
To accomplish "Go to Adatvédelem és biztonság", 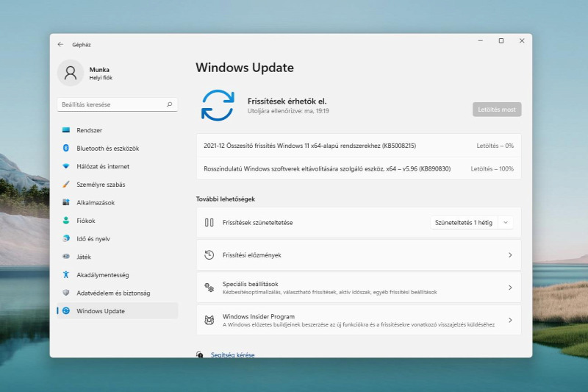I will pos(118,293).
